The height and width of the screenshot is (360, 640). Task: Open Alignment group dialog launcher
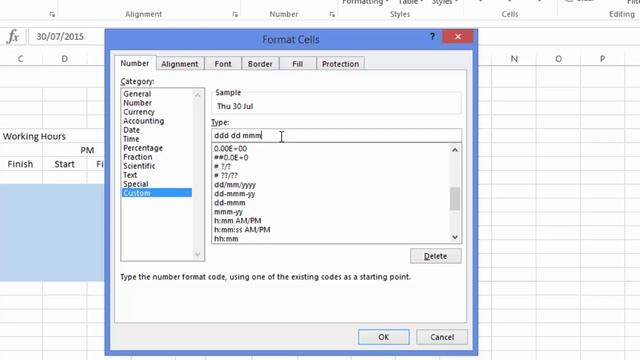coord(235,14)
